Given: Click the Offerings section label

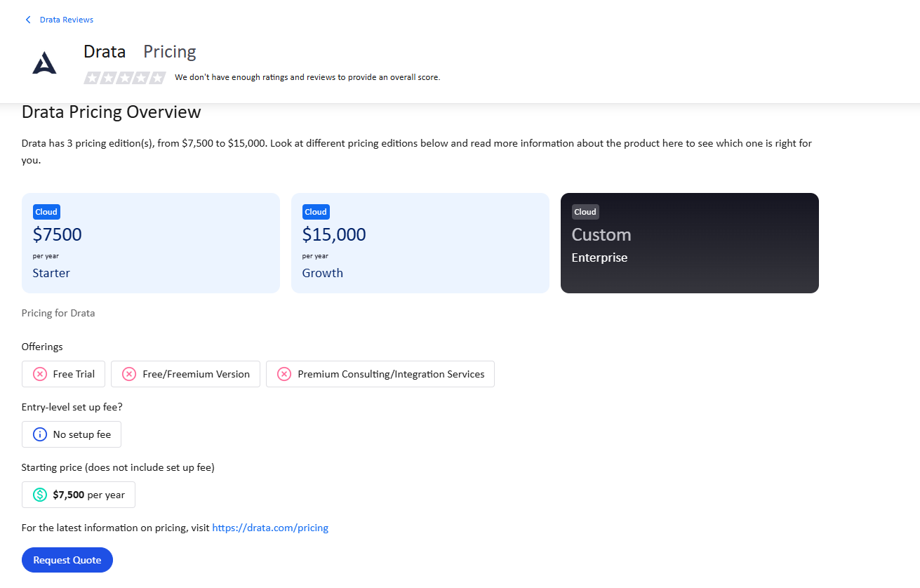Looking at the screenshot, I should (42, 347).
